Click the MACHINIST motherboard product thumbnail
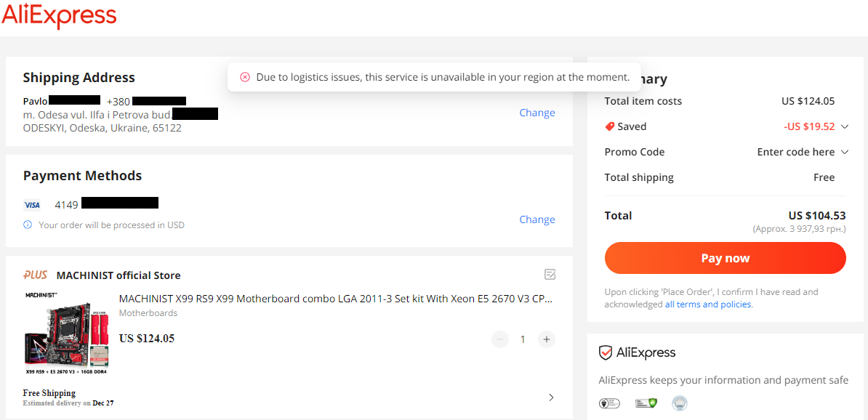This screenshot has height=420, width=868. coord(66,334)
